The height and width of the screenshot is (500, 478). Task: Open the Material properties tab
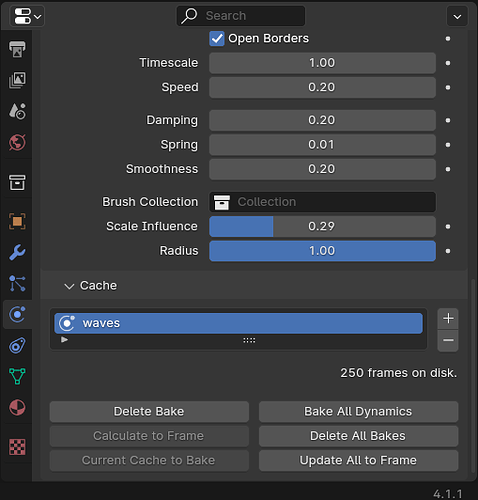17,407
